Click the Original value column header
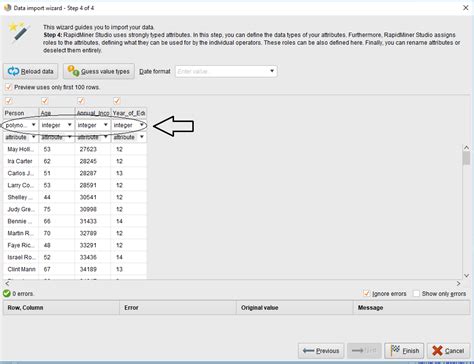Viewport: 474px width, 364px height. coord(295,308)
